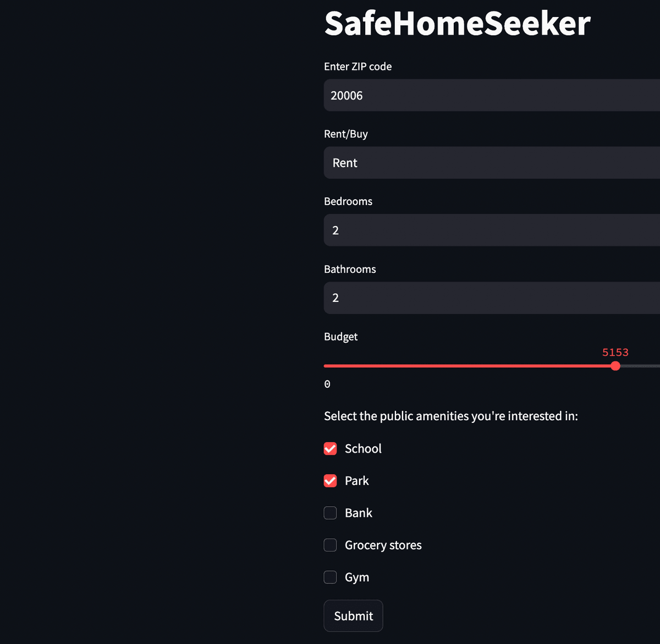The height and width of the screenshot is (644, 660).
Task: Click the SafeHomeSeeker title
Action: (x=457, y=23)
